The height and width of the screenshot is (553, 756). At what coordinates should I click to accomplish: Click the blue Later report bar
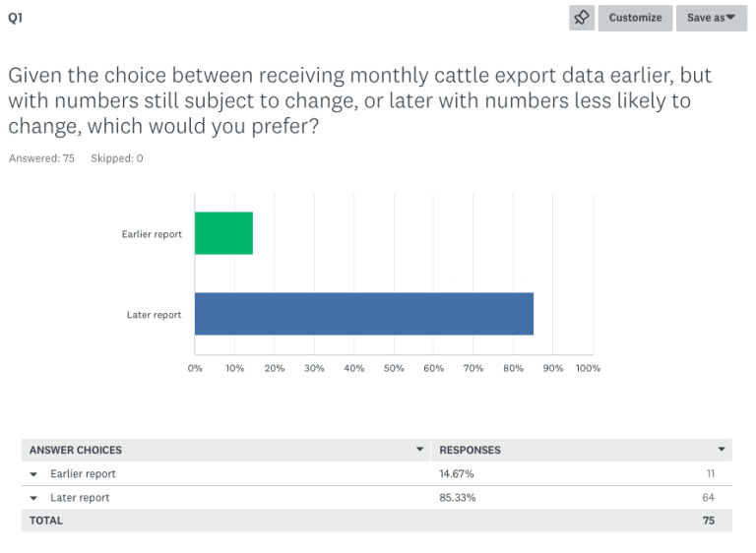(364, 314)
